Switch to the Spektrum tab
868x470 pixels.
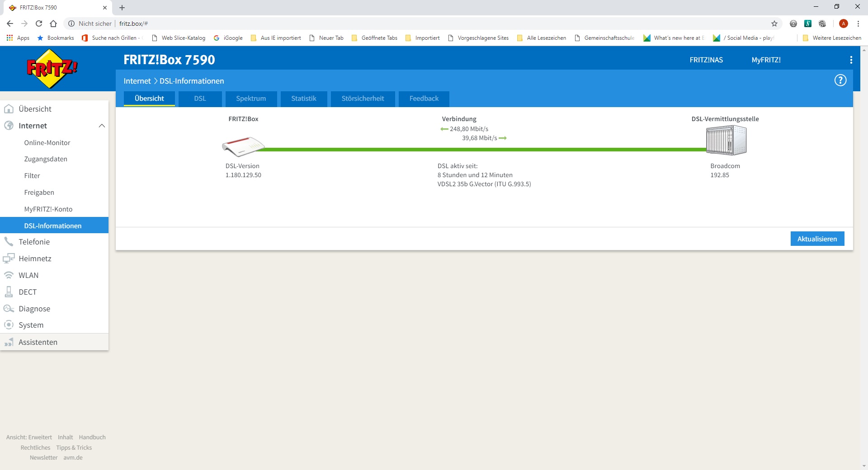(x=251, y=99)
